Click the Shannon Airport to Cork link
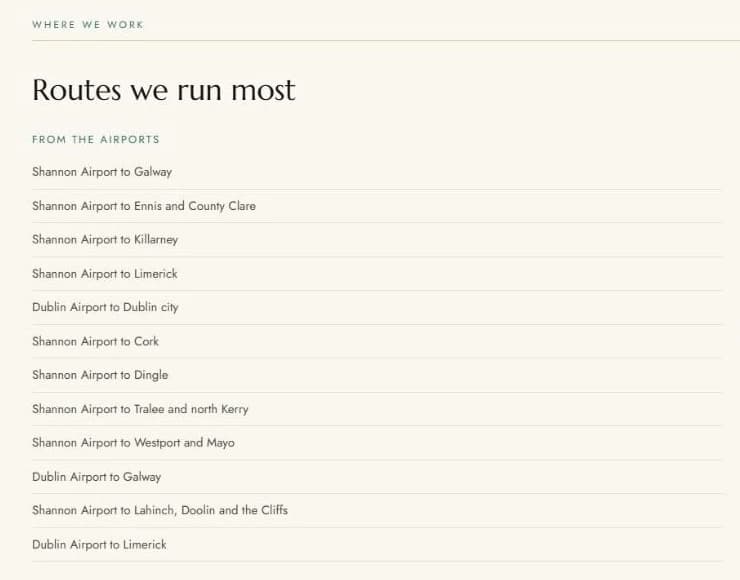The image size is (740, 580). pos(95,341)
